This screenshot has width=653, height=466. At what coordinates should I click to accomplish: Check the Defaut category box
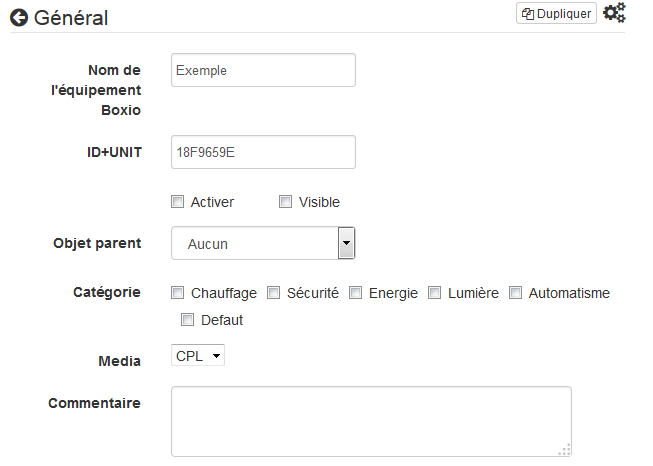click(x=187, y=320)
